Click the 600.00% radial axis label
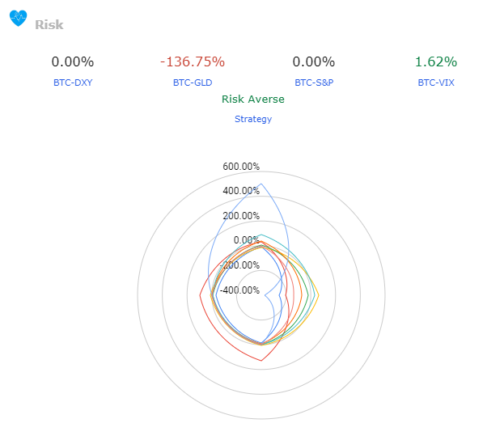504x436 pixels. tap(241, 167)
